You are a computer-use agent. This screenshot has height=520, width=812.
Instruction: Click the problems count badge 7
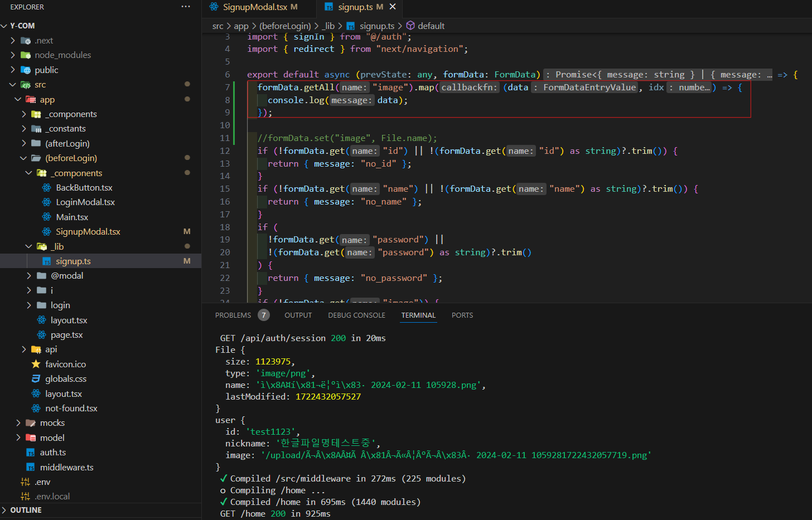pos(264,315)
